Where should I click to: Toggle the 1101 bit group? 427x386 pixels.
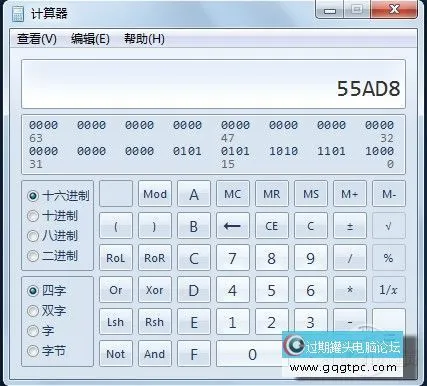(x=331, y=151)
